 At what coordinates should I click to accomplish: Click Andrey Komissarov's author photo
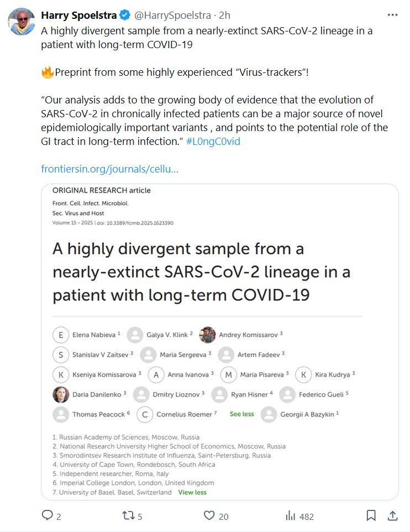tap(207, 335)
